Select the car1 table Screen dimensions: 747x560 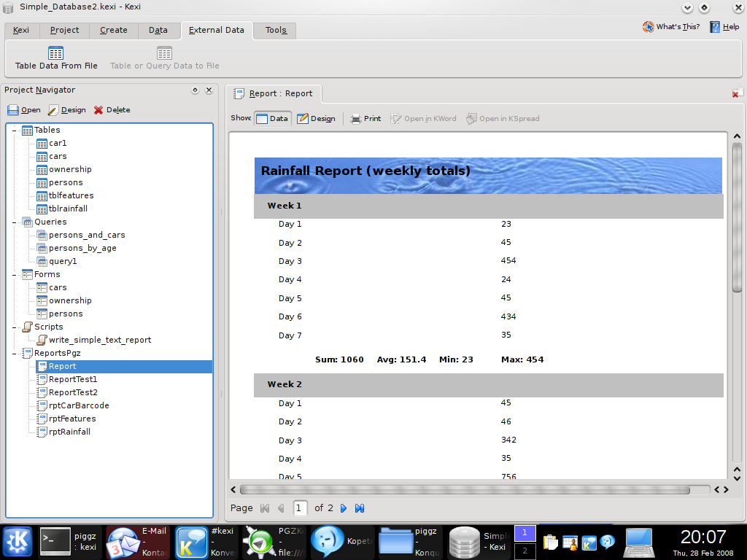[57, 144]
